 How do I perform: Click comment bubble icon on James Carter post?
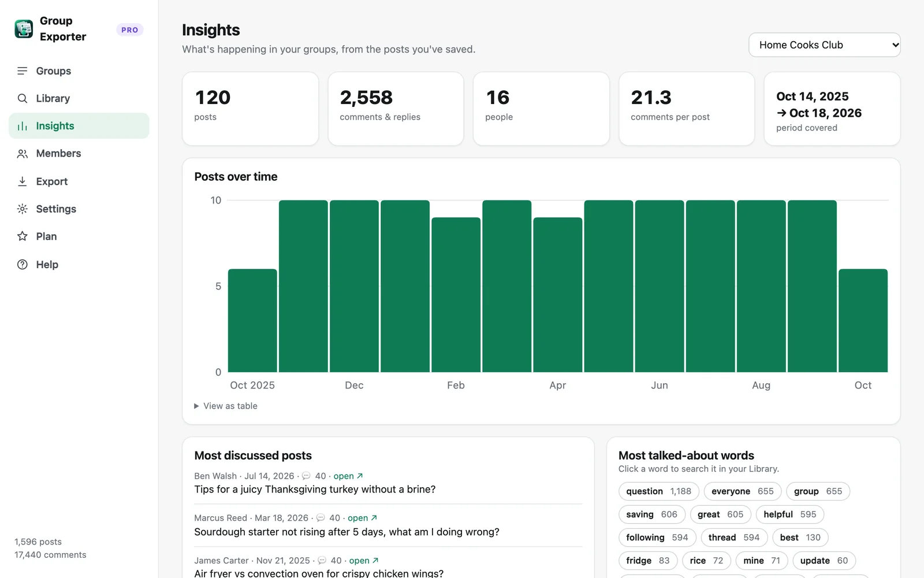coord(322,561)
